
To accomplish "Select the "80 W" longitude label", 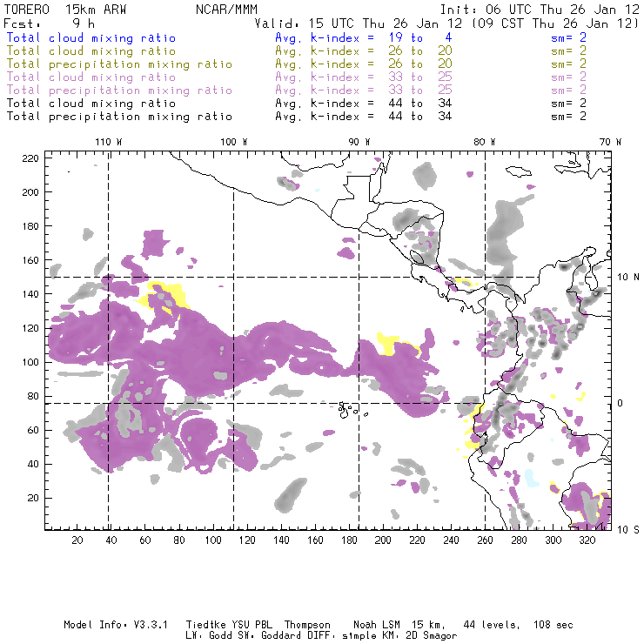I will pyautogui.click(x=485, y=142).
